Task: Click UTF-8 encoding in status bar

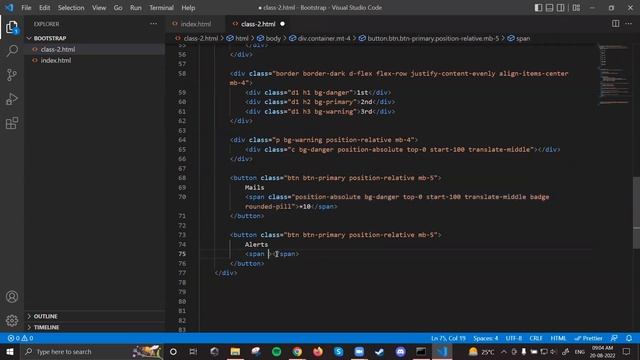Action: click(x=514, y=338)
